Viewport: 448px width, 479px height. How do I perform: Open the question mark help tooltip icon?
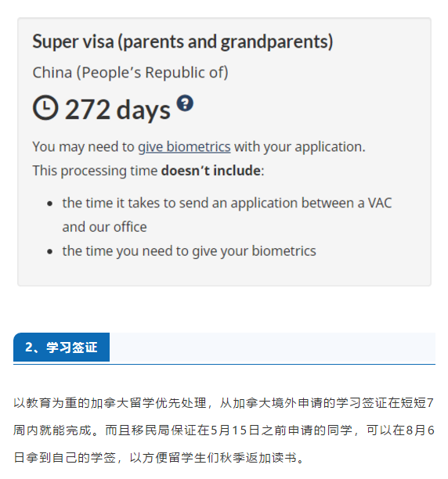point(185,103)
